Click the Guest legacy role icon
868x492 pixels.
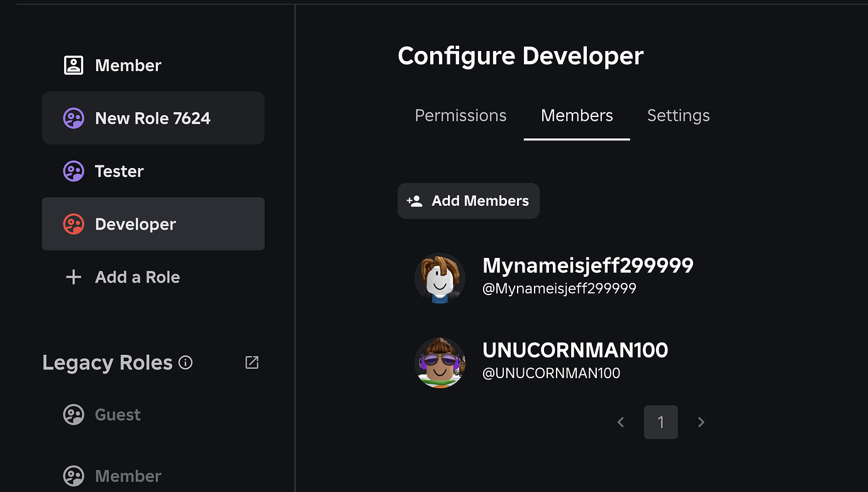pyautogui.click(x=74, y=414)
